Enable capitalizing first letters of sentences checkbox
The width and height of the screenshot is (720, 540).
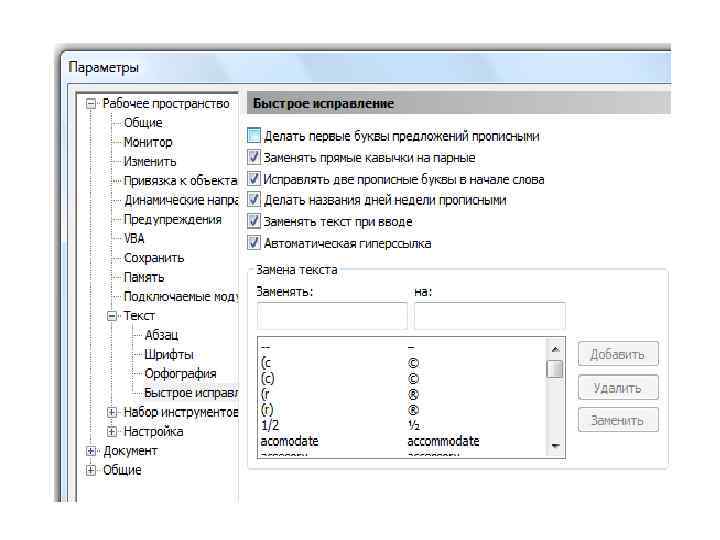253,135
